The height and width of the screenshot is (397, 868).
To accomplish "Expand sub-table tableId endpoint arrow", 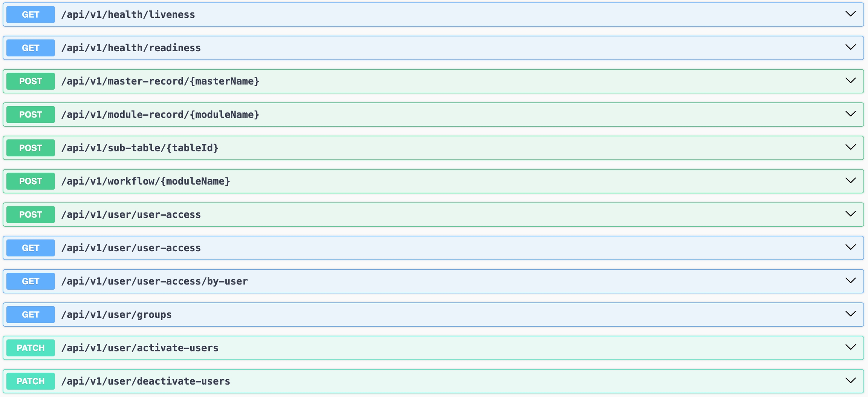I will click(x=850, y=148).
